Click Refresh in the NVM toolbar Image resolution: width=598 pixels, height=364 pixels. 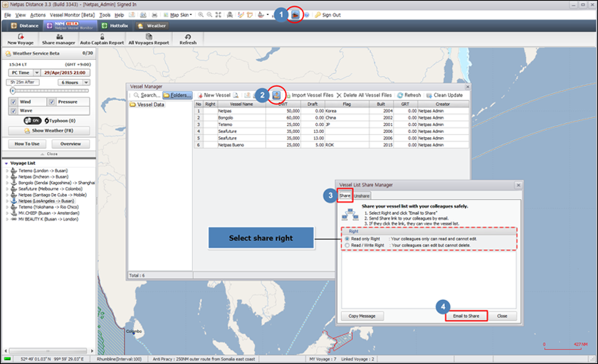coord(188,39)
